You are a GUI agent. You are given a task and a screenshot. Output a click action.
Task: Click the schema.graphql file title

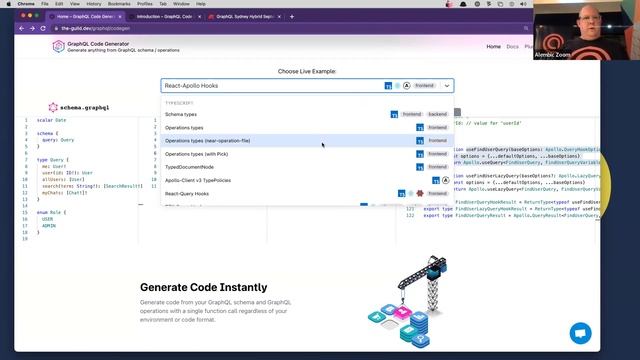[84, 108]
